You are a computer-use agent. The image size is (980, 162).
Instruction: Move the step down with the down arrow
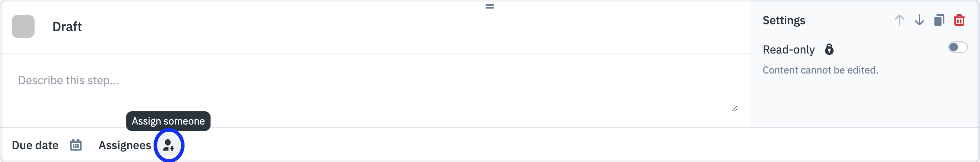click(x=919, y=20)
